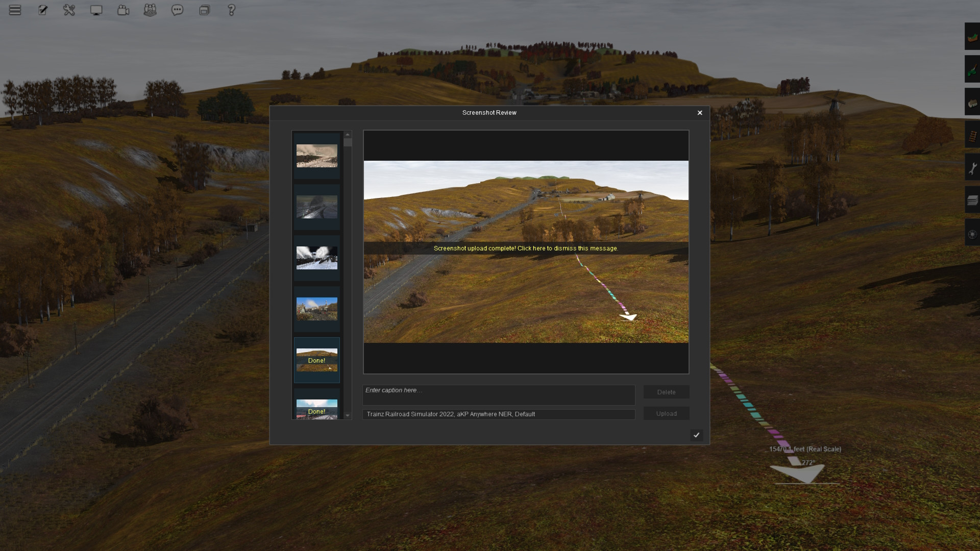This screenshot has height=551, width=980.
Task: Dismiss the screenshot upload complete message
Action: point(526,248)
